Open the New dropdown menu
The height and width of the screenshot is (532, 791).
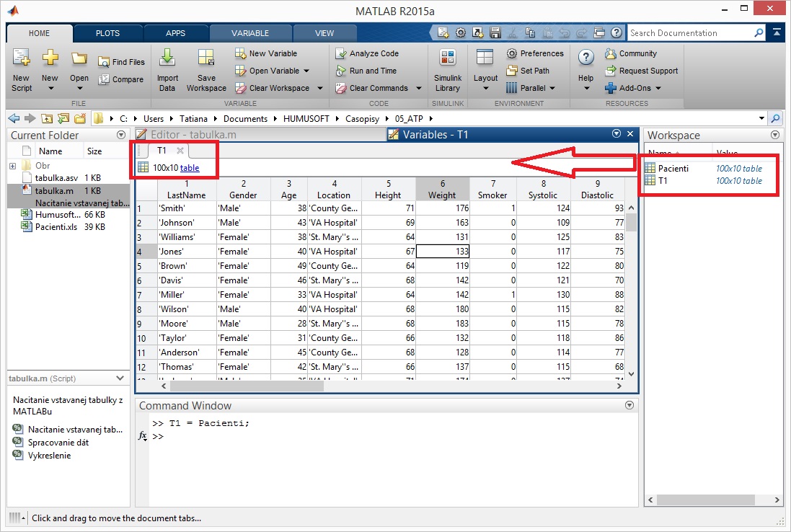[50, 89]
